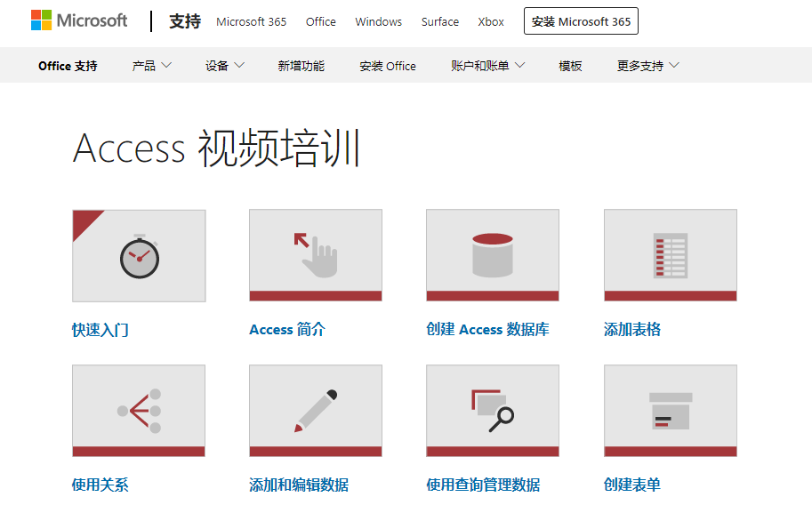
Task: Open the 安装 Office menu item
Action: pyautogui.click(x=388, y=66)
